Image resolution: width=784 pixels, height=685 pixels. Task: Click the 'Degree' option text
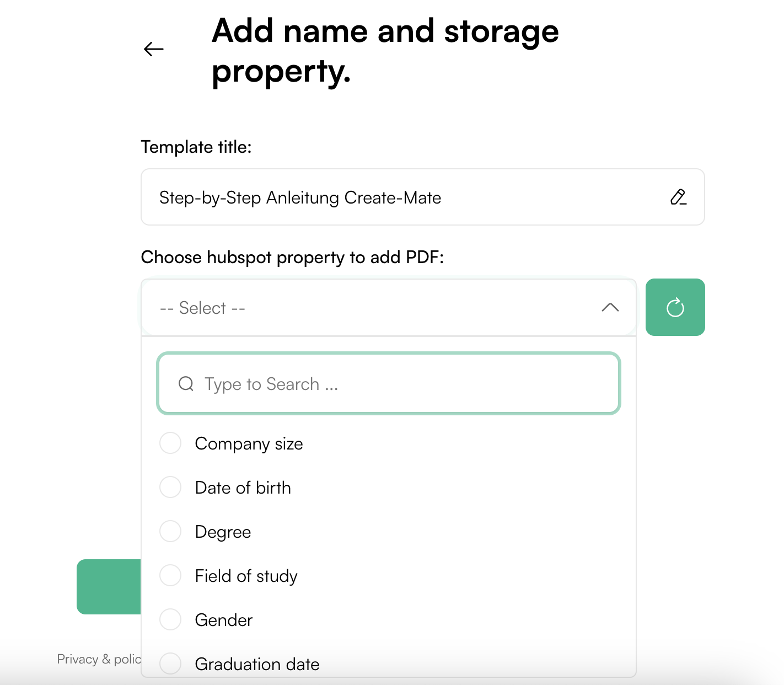pos(223,532)
